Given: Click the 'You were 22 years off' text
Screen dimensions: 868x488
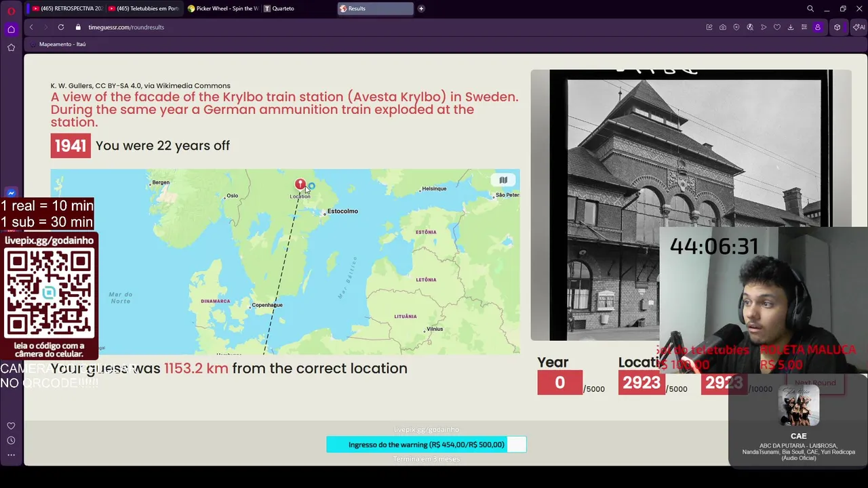Looking at the screenshot, I should tap(163, 146).
